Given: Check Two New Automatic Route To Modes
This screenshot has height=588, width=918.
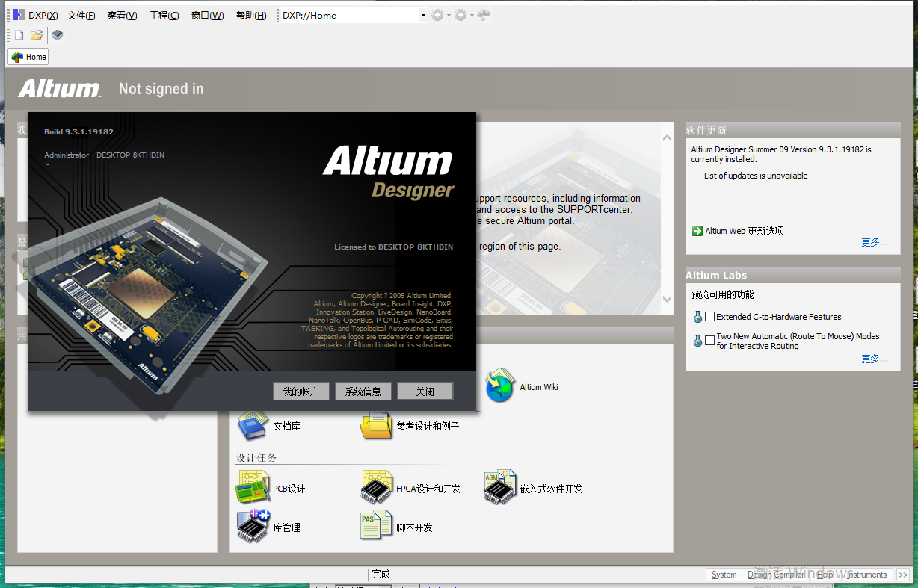Looking at the screenshot, I should tap(709, 339).
